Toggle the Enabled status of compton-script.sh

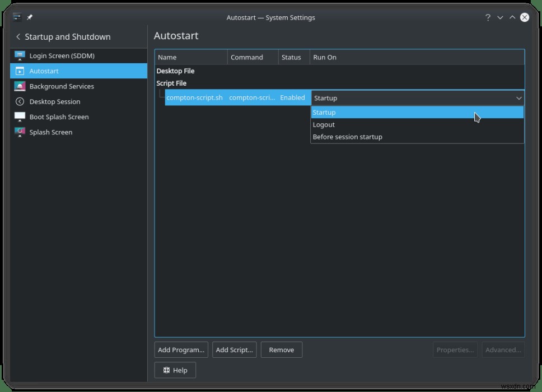[292, 97]
